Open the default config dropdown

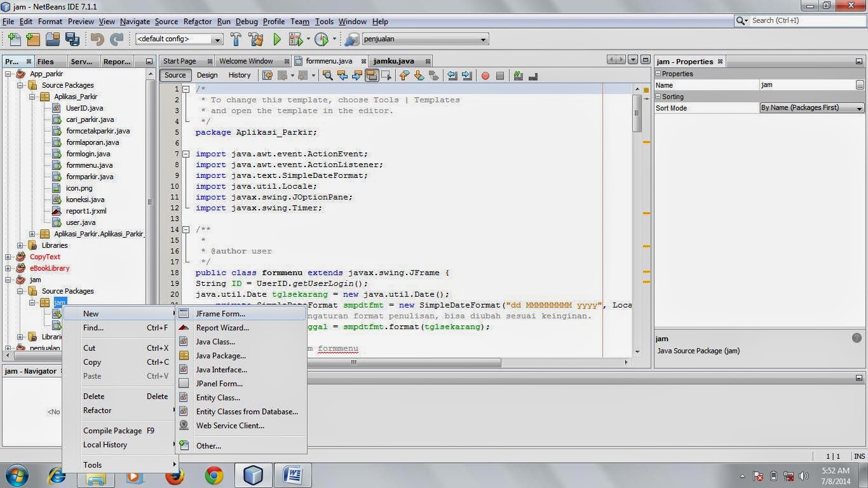(x=217, y=39)
